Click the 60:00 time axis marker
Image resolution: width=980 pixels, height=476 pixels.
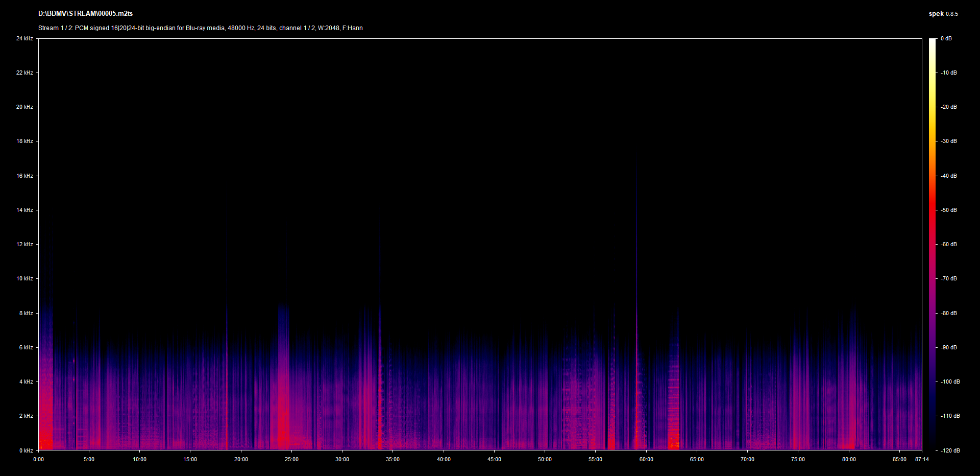pos(646,459)
